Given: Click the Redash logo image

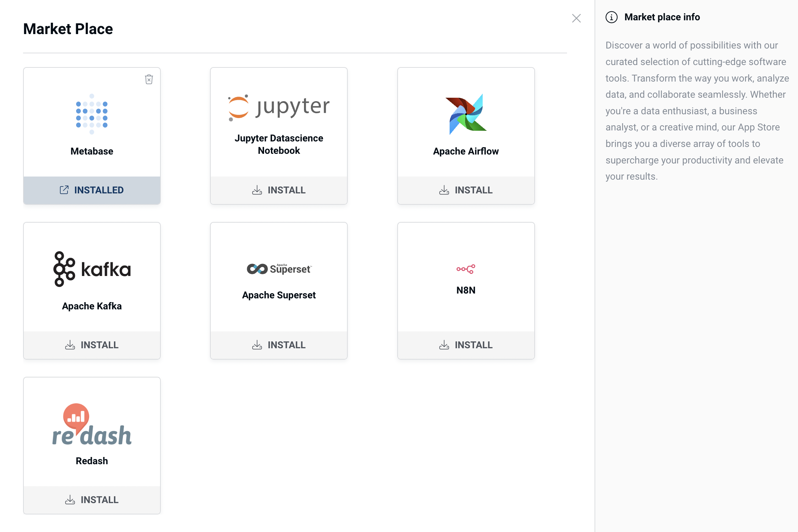Looking at the screenshot, I should coord(92,425).
